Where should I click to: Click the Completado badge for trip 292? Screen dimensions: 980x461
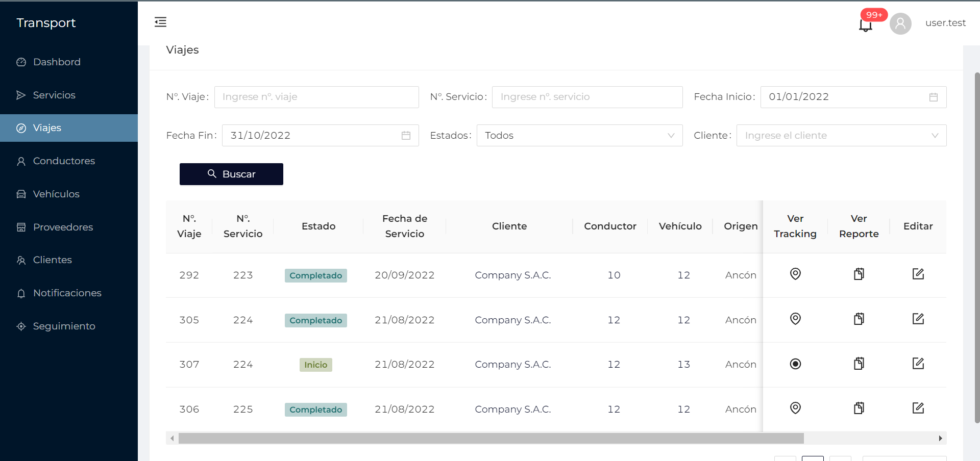click(316, 275)
